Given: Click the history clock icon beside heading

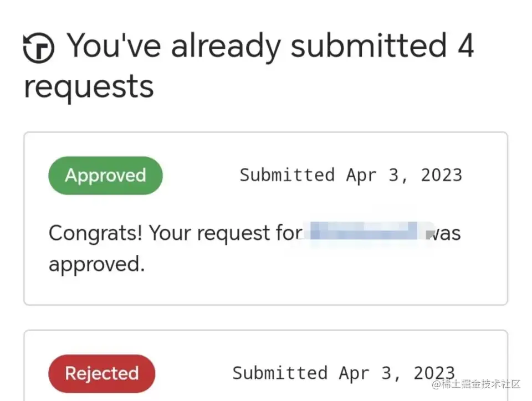Looking at the screenshot, I should [39, 48].
